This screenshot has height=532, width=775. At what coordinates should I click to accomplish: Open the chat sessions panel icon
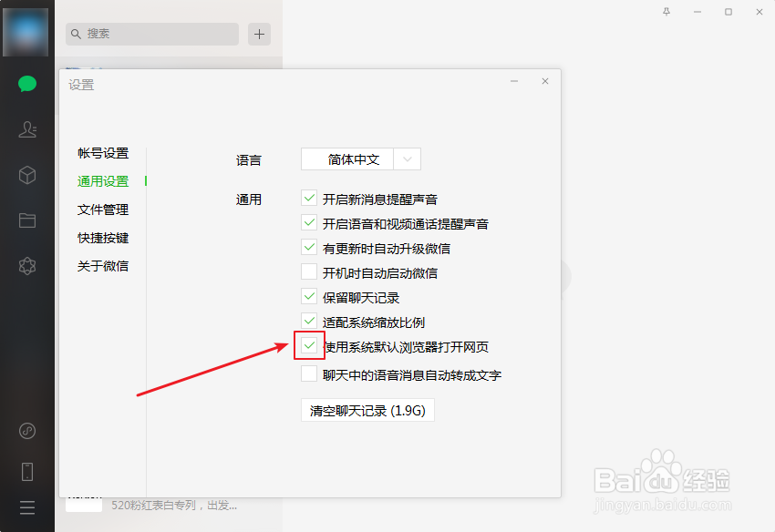(x=26, y=83)
